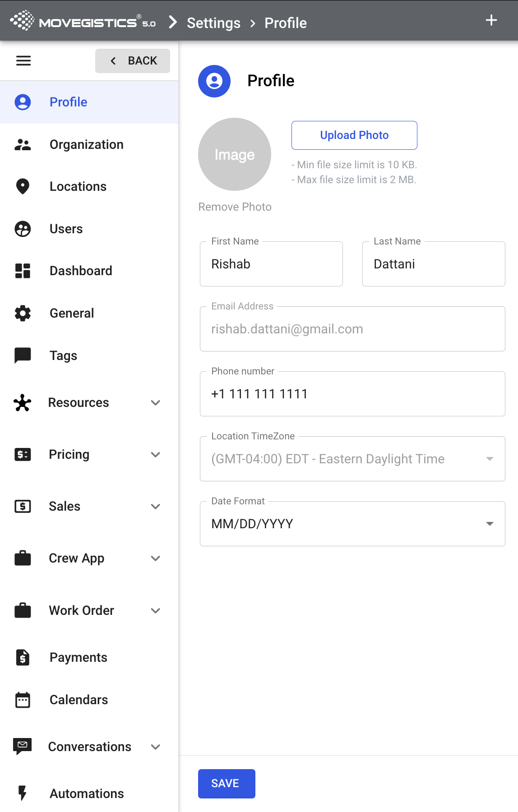Image resolution: width=518 pixels, height=812 pixels.
Task: Click the Locations pin icon
Action: tap(23, 186)
